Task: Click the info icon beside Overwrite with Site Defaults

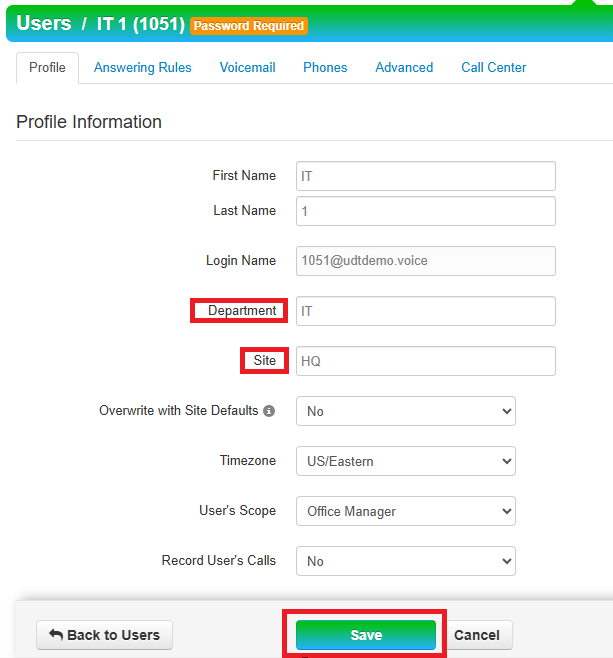Action: [x=270, y=411]
